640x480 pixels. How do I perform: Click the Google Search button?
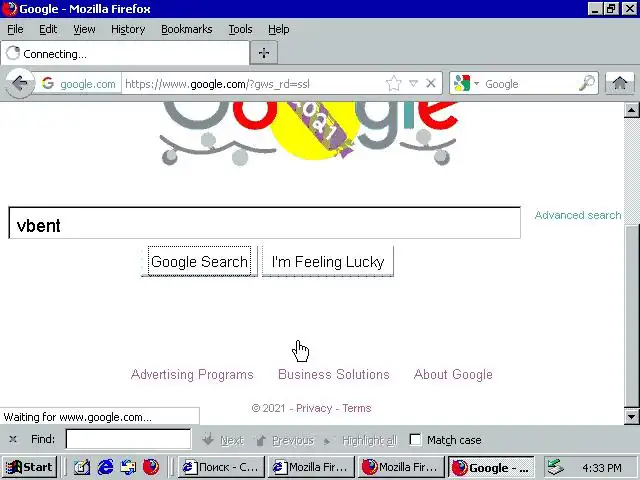click(199, 262)
